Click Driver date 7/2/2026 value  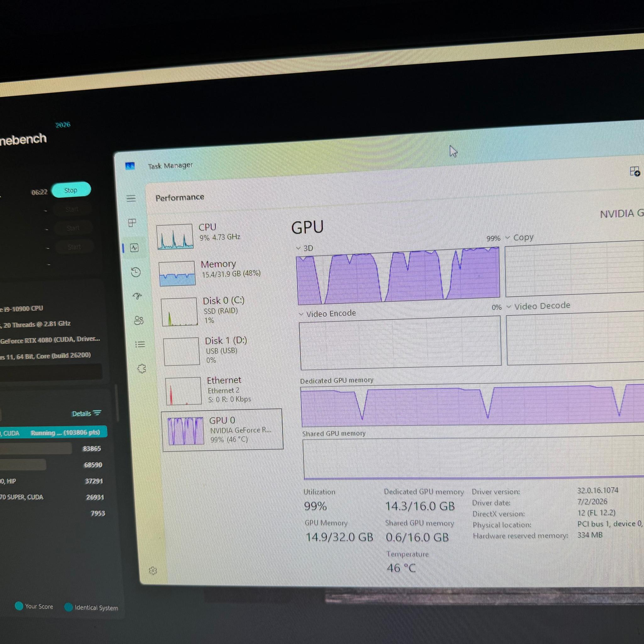[592, 501]
